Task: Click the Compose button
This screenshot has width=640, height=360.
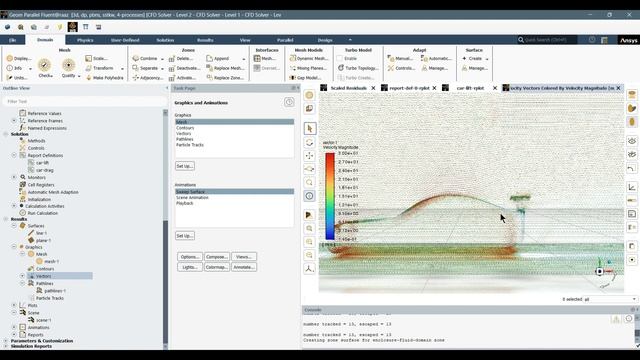Action: coord(217,257)
